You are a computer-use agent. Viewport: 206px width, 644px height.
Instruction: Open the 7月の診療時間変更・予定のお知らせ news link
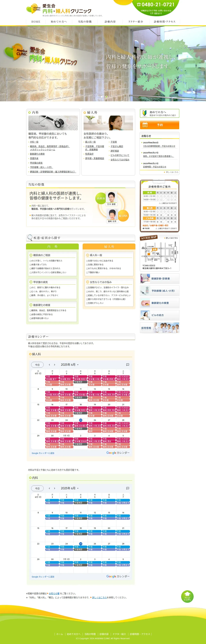[159, 146]
